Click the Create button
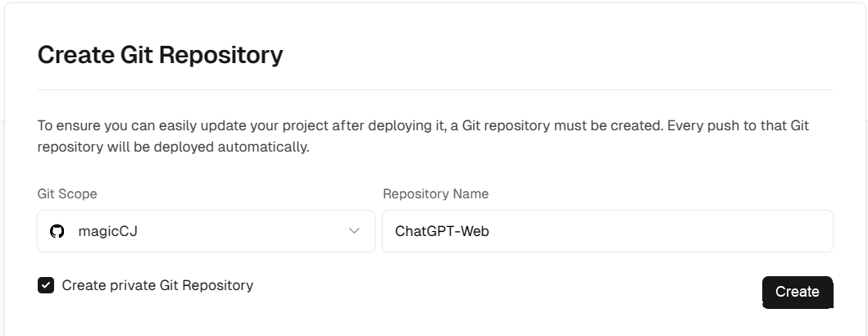 (x=798, y=292)
